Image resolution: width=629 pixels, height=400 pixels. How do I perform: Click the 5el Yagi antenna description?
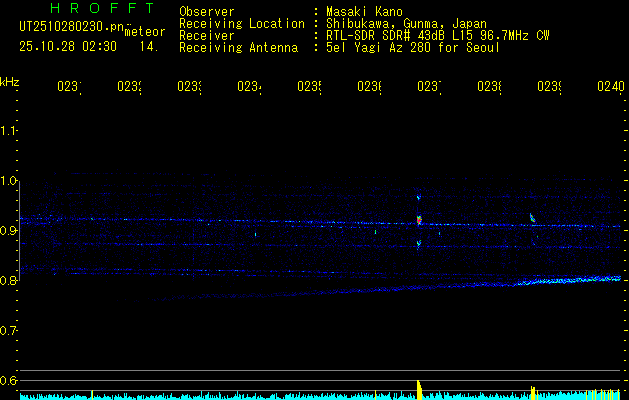(x=412, y=47)
